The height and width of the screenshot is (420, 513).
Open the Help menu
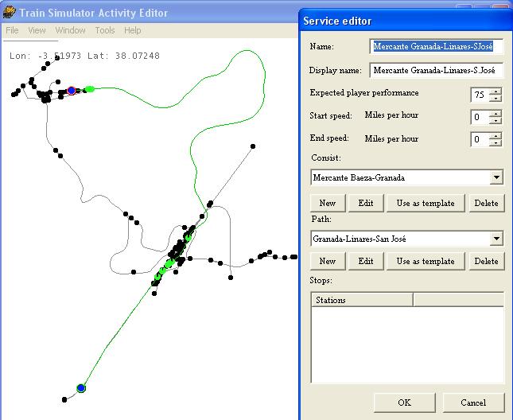(133, 30)
